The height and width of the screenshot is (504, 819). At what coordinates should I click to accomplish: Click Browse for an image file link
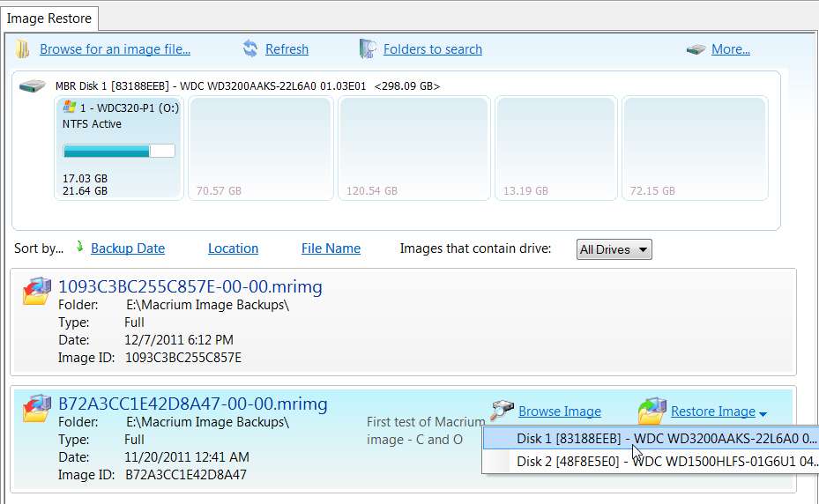115,49
